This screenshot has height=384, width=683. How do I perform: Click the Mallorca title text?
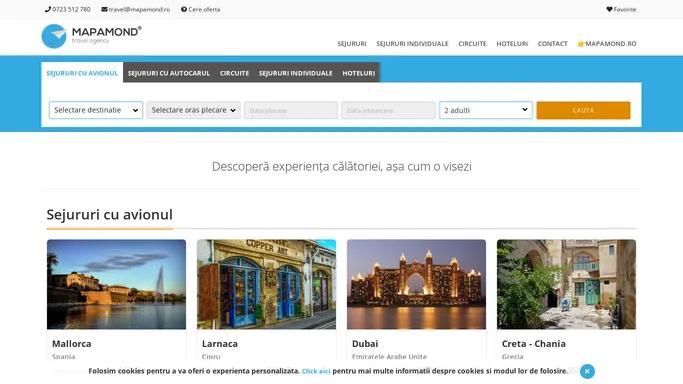[72, 344]
